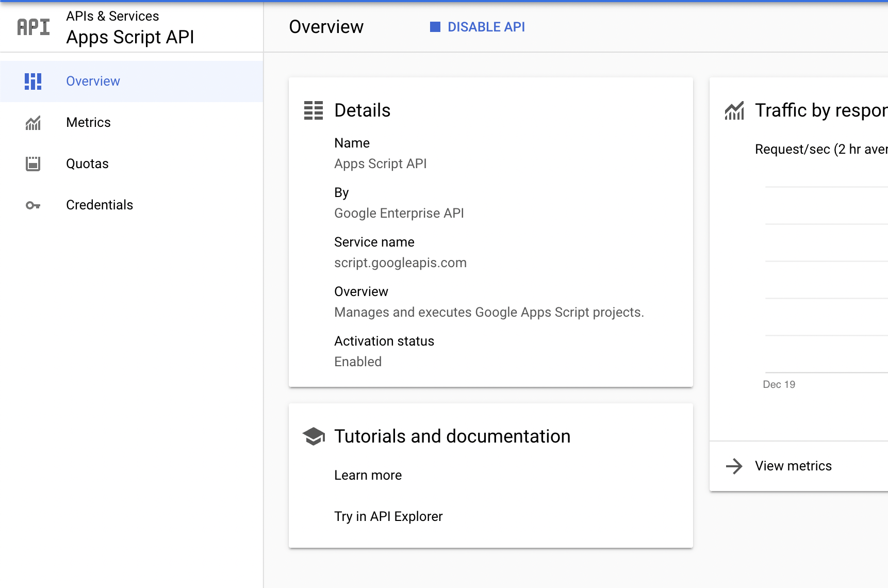Click the arrow icon beside View metrics
This screenshot has width=888, height=588.
click(x=733, y=466)
